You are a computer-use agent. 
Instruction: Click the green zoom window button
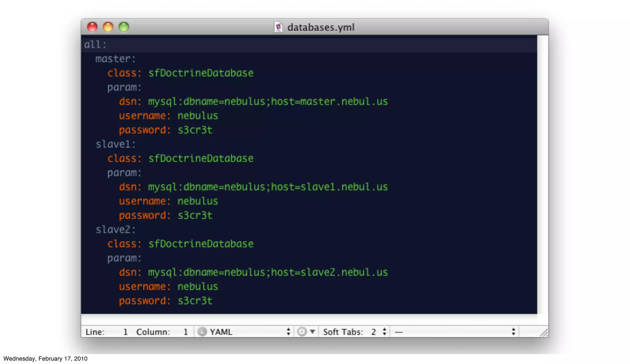point(124,27)
